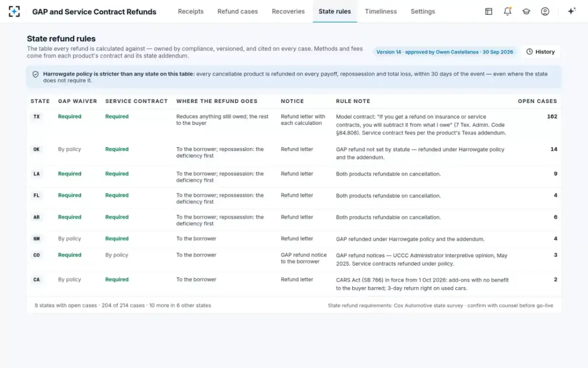
Task: Click the Where The Refund Goes header
Action: (217, 101)
